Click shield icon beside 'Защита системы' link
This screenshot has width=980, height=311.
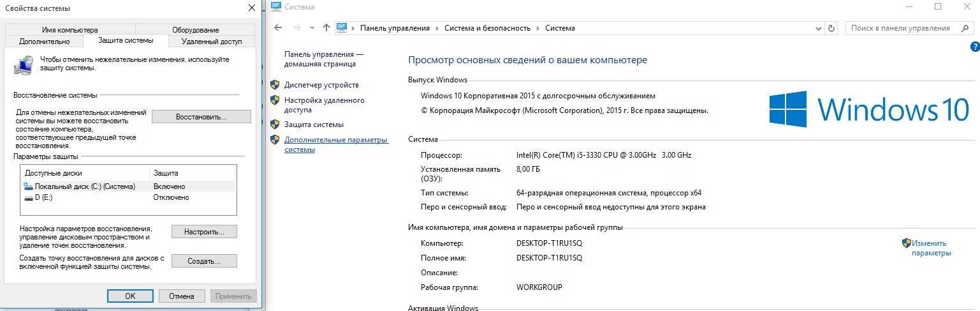click(275, 124)
